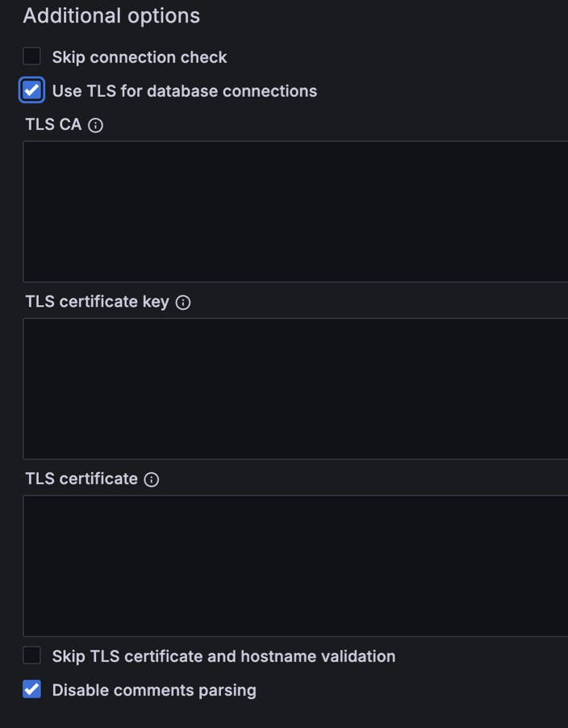Uncheck Use TLS for database connections
The image size is (568, 728).
tap(31, 90)
